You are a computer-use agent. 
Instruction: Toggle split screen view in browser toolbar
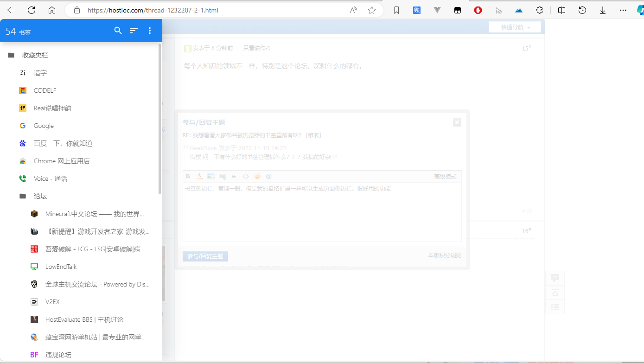[x=561, y=10]
